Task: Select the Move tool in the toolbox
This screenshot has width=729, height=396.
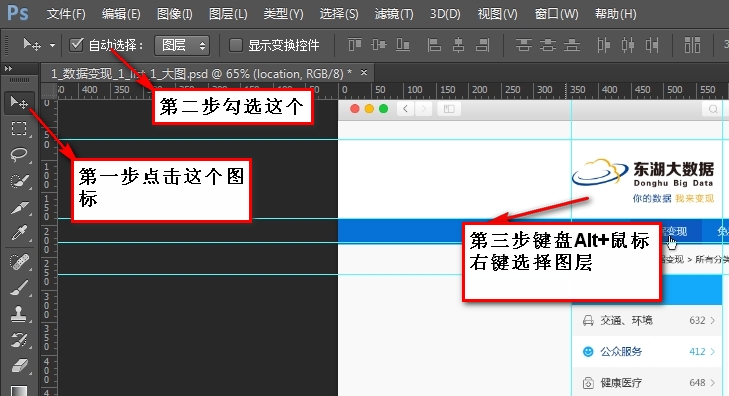Action: [19, 102]
